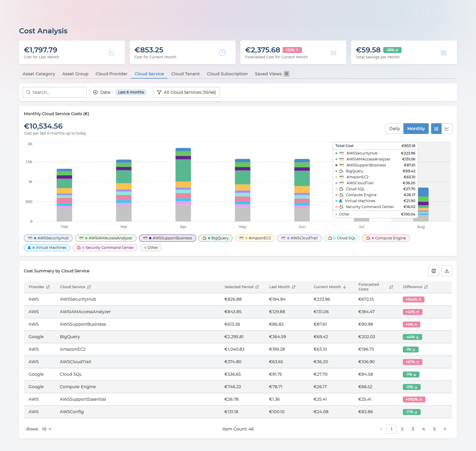Toggle AWSIAMAccessAnalyzer legend series
This screenshot has width=476, height=451.
[106, 238]
